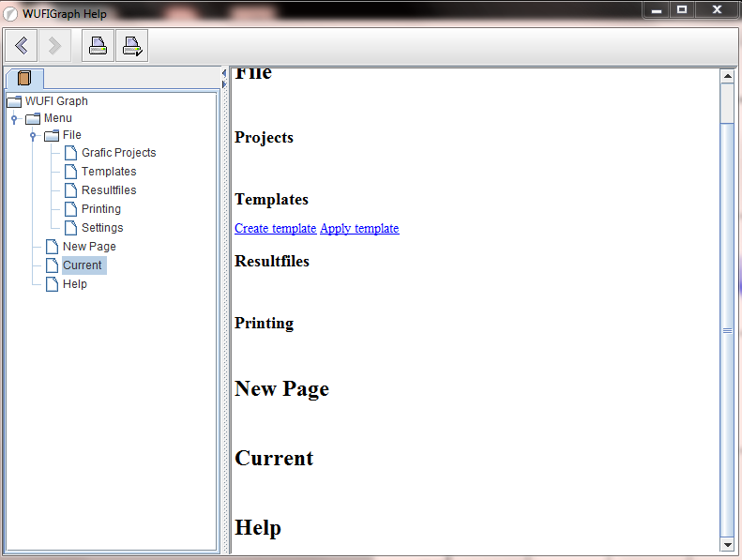Click the Forward navigation arrow button

coord(54,45)
